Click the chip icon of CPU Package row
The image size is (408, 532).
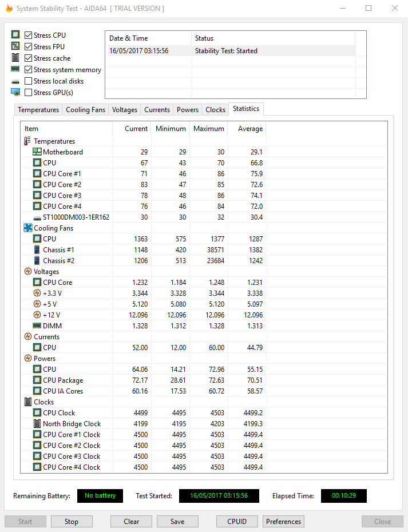(37, 380)
